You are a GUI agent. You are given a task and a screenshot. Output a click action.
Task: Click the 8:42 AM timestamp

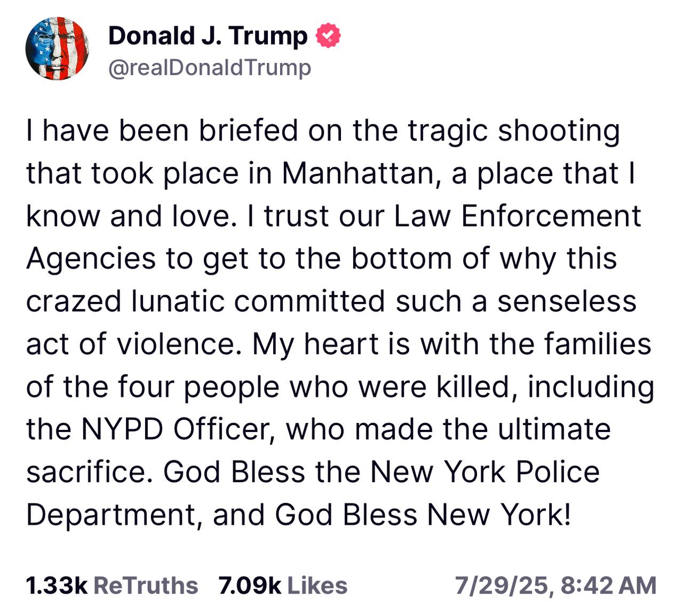[x=609, y=586]
